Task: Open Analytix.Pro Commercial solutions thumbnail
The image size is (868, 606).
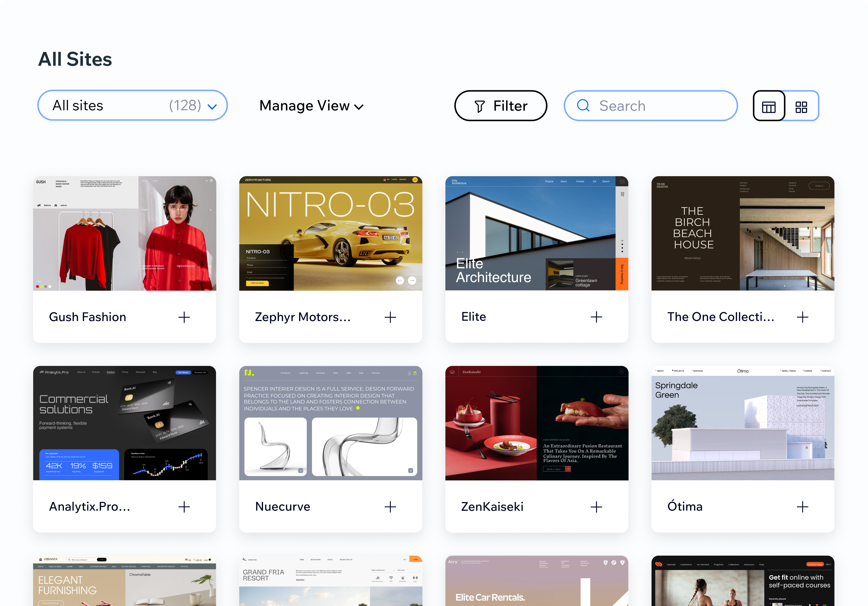Action: point(125,423)
